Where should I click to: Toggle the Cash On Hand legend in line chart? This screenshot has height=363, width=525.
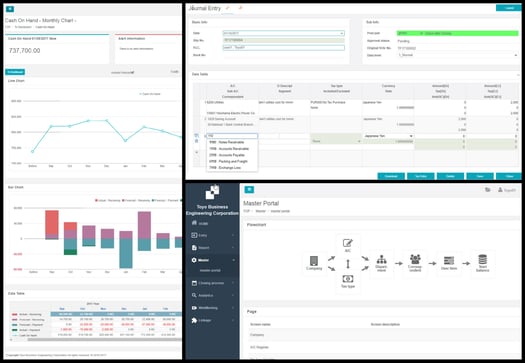[150, 94]
